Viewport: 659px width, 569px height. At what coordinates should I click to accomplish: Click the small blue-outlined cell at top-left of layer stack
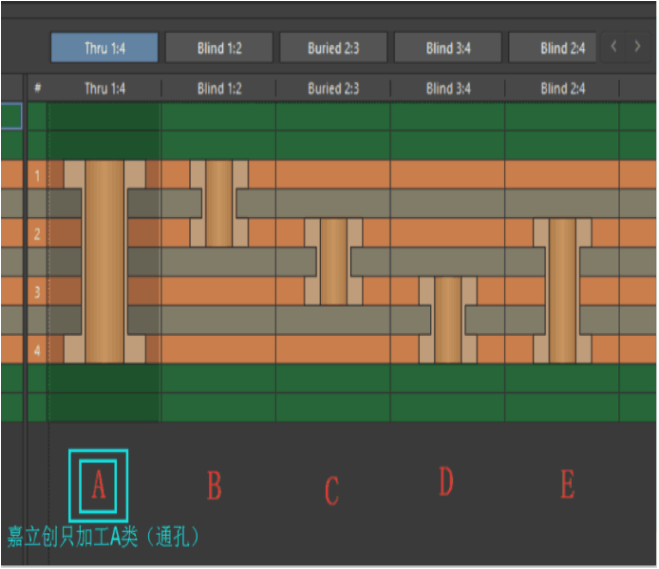click(11, 116)
